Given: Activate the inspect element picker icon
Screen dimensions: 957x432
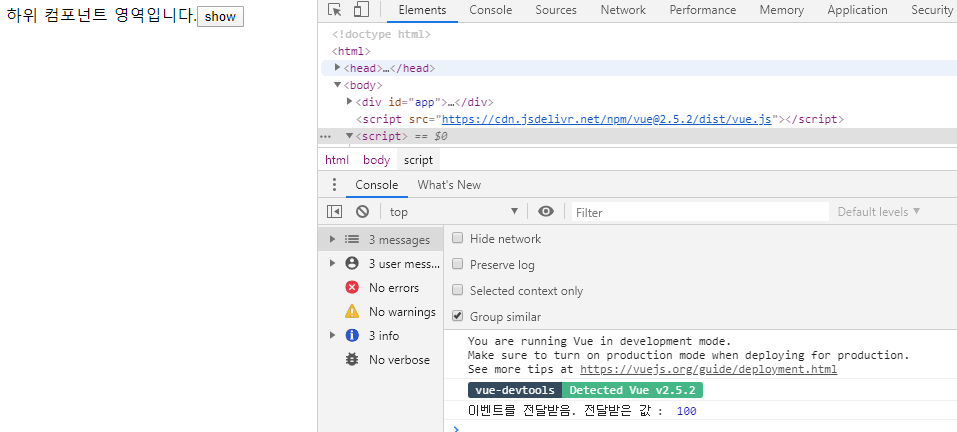Looking at the screenshot, I should pyautogui.click(x=334, y=10).
